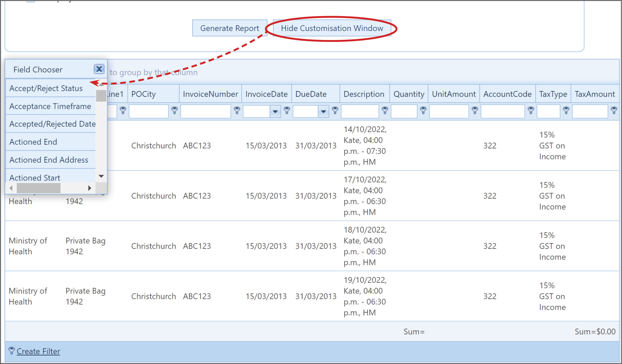The image size is (622, 364).
Task: Click the filter icon for TaxType column
Action: [x=566, y=110]
